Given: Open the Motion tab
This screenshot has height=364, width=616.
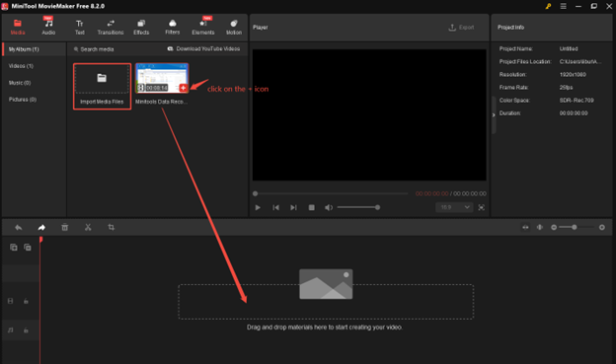Looking at the screenshot, I should pyautogui.click(x=234, y=27).
